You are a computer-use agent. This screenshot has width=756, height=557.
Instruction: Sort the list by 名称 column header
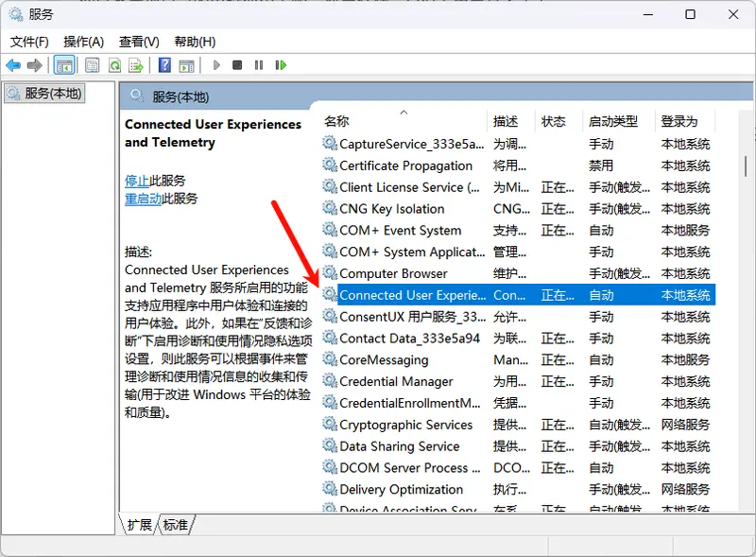(336, 121)
